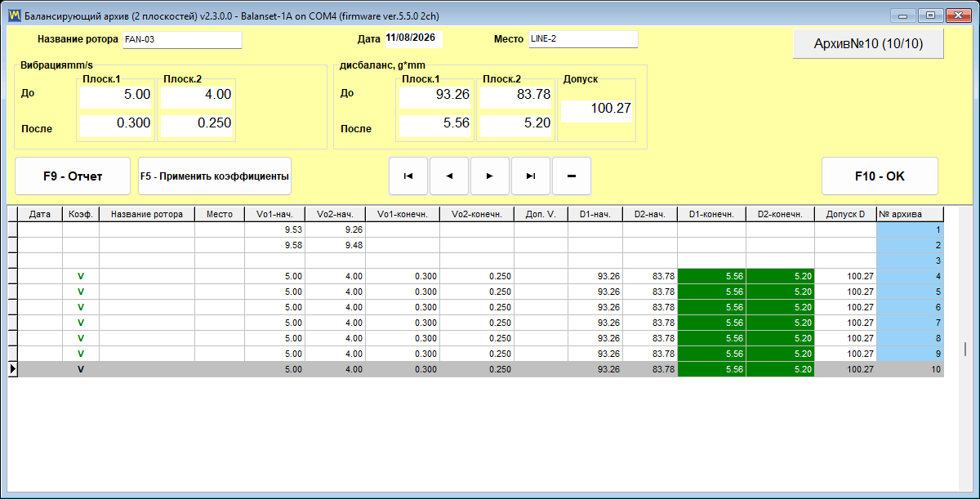Click the Vo1-конечн. column header

pyautogui.click(x=403, y=214)
